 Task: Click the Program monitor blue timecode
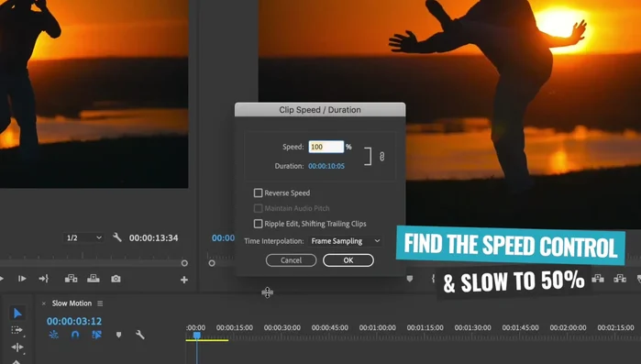(x=223, y=237)
